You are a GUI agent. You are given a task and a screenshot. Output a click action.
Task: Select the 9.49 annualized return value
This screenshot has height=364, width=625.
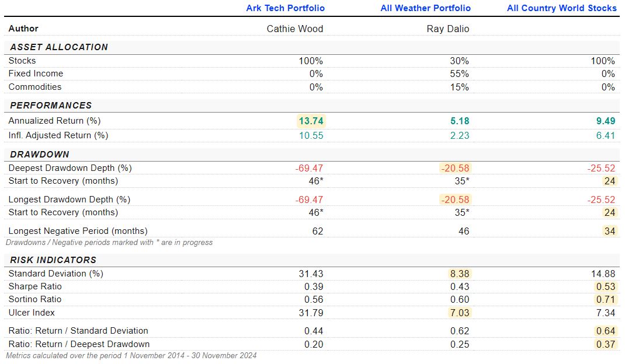pos(606,121)
